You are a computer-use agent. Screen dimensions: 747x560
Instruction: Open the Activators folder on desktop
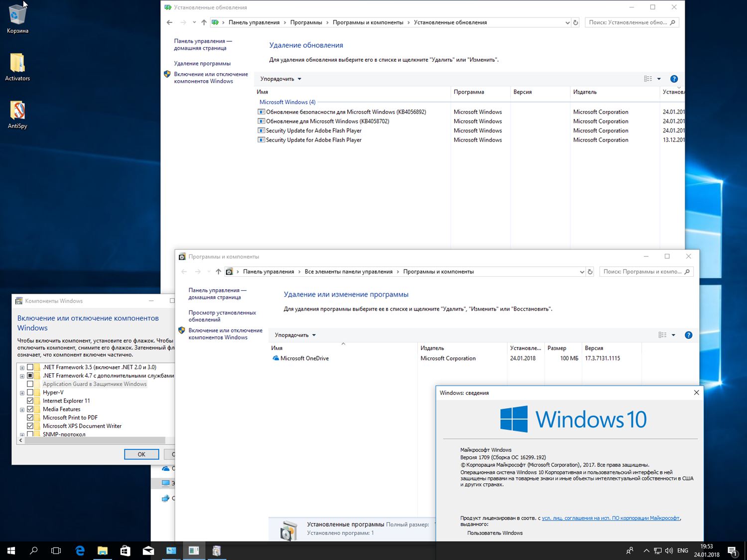(17, 63)
